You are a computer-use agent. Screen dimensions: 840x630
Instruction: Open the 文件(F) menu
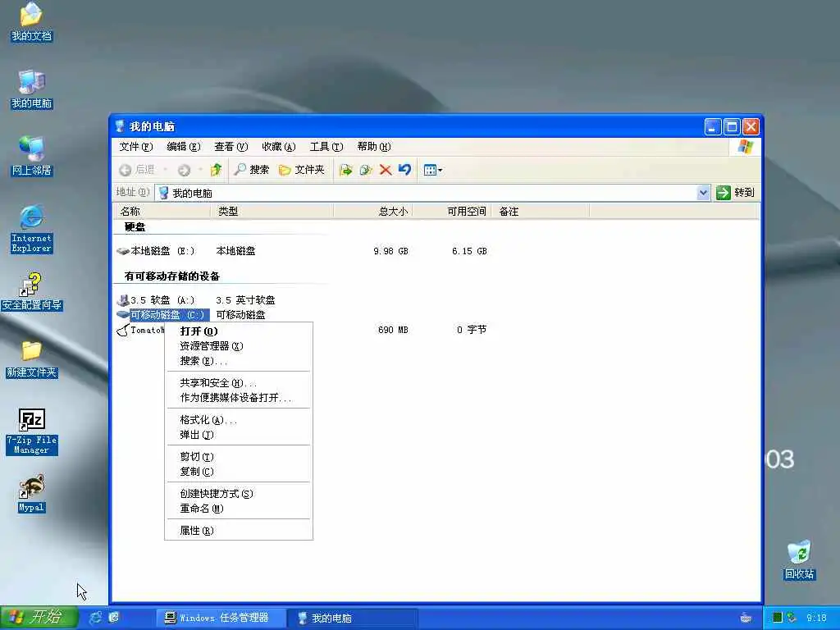(135, 146)
